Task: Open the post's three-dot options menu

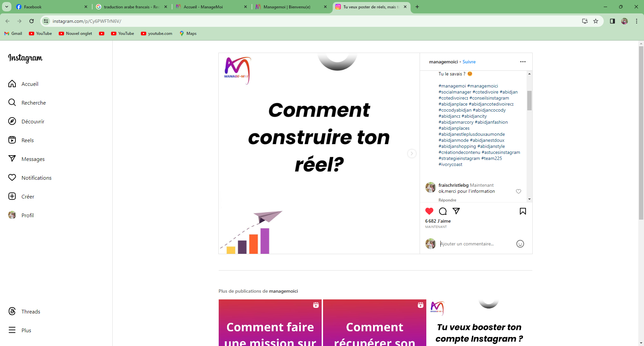Action: 523,62
